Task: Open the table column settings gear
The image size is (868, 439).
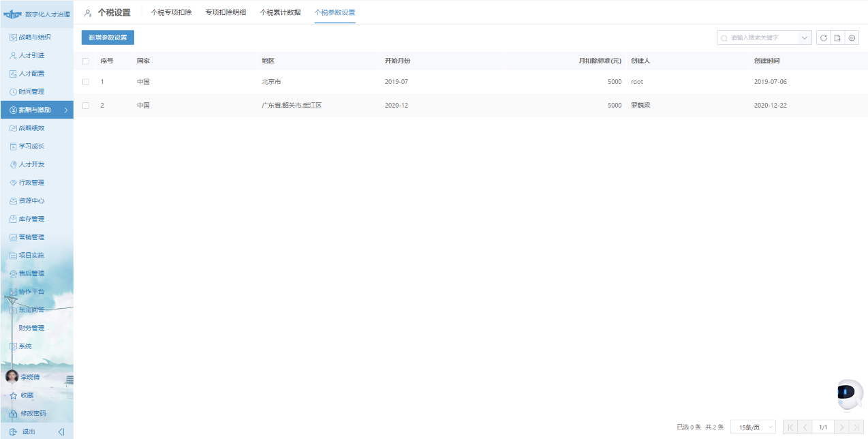Action: pyautogui.click(x=852, y=37)
